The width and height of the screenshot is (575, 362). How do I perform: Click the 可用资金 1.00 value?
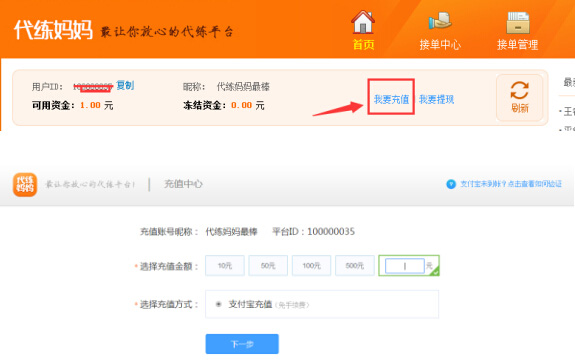tap(90, 105)
